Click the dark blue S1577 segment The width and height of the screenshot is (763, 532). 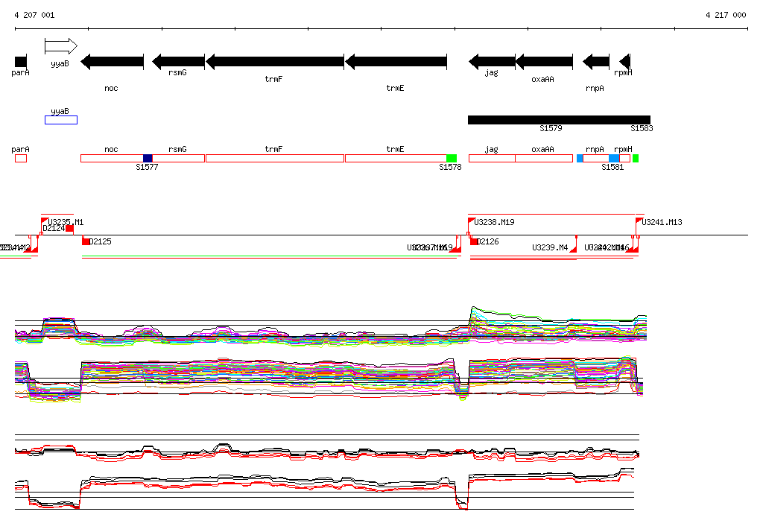tap(148, 158)
